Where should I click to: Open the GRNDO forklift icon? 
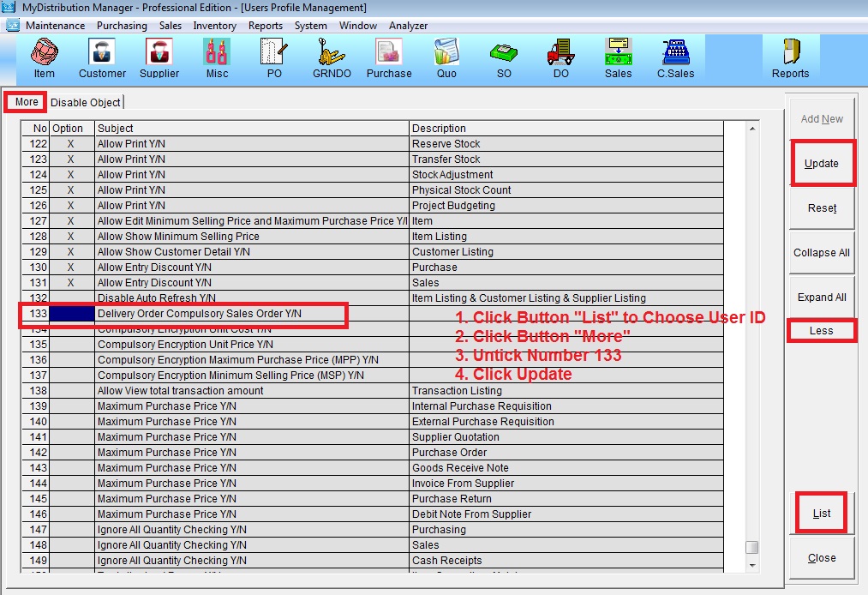pyautogui.click(x=331, y=58)
